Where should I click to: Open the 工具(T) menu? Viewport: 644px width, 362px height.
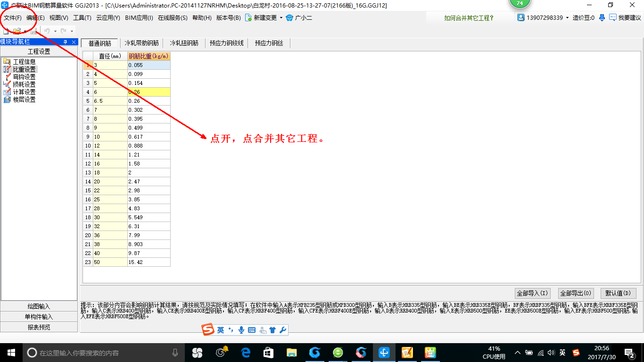(82, 18)
